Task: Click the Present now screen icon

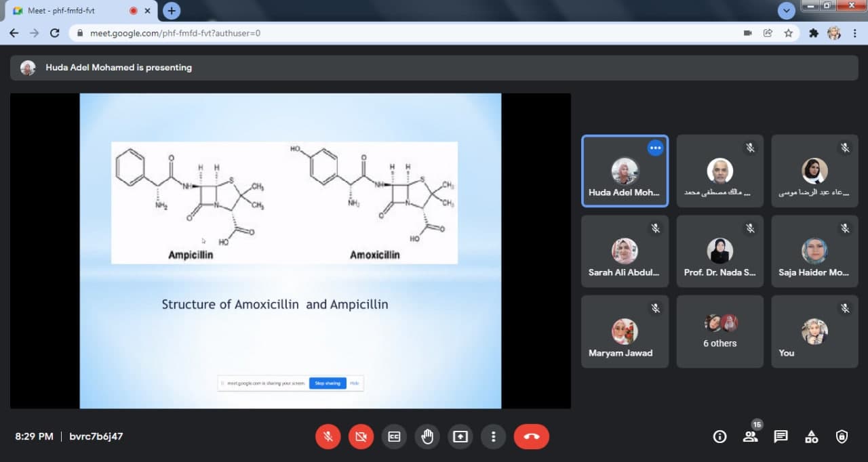Action: point(460,437)
